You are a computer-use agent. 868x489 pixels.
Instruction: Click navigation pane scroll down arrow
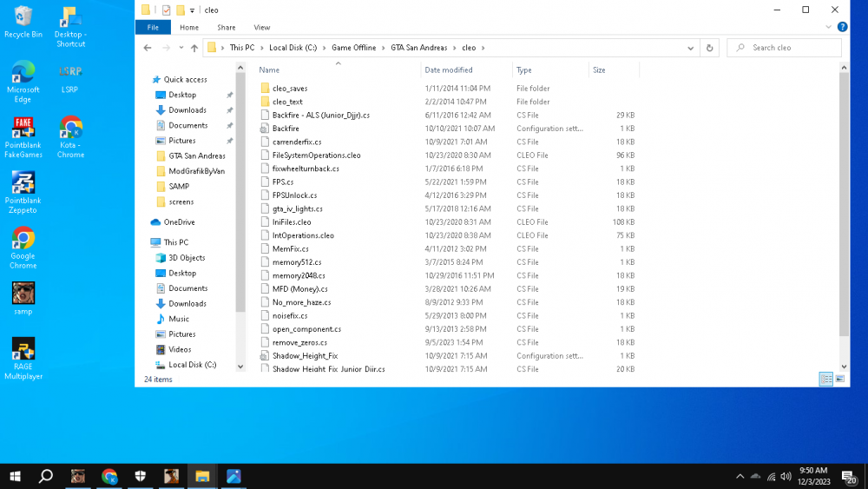click(240, 366)
